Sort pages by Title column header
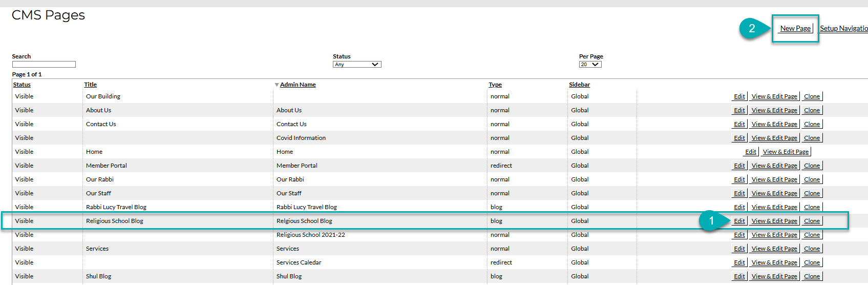This screenshot has height=285, width=868. (91, 85)
